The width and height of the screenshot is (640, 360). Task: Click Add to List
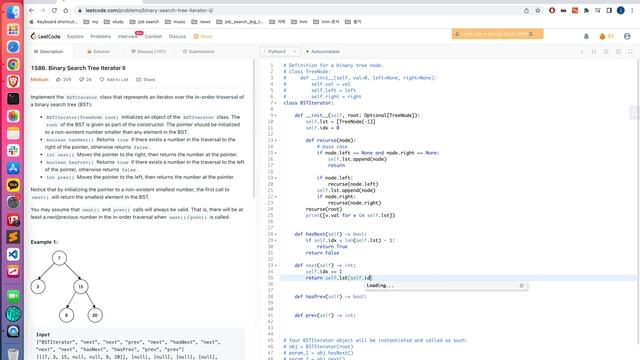pos(114,80)
